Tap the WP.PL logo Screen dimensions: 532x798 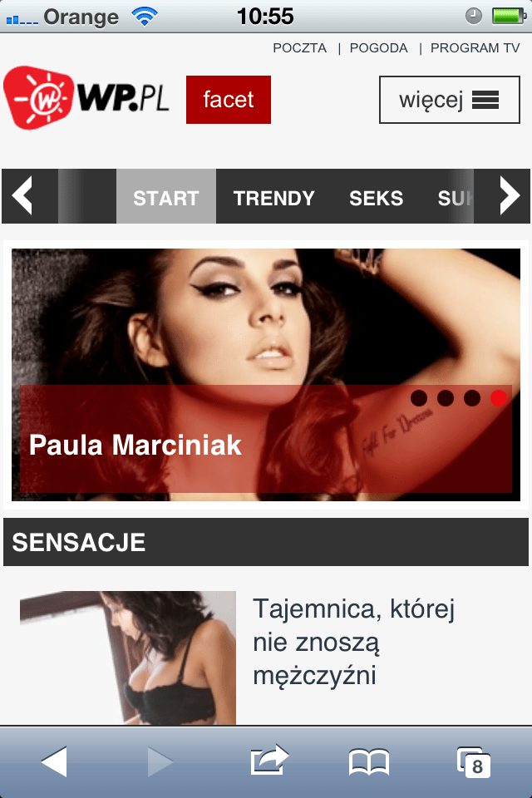pos(86,97)
